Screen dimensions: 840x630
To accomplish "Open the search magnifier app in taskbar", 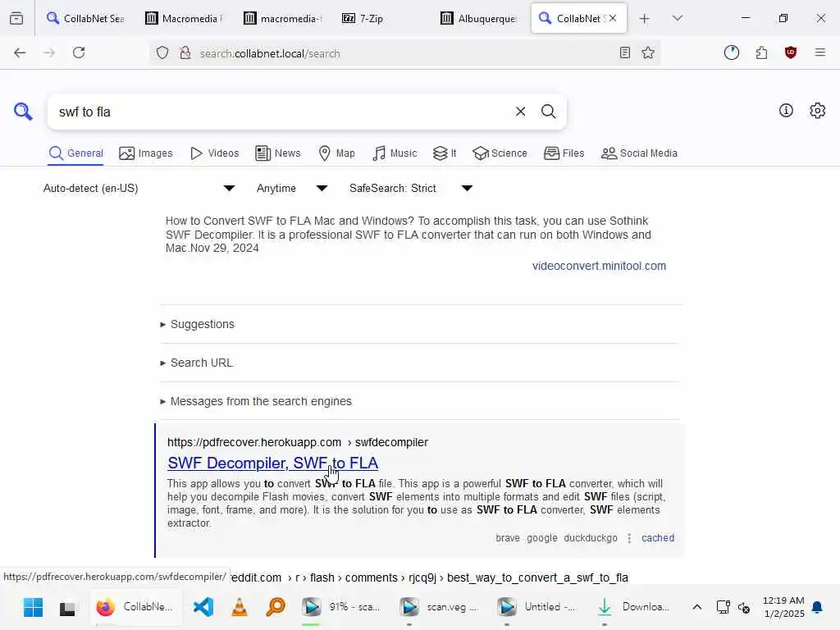I will pyautogui.click(x=276, y=607).
